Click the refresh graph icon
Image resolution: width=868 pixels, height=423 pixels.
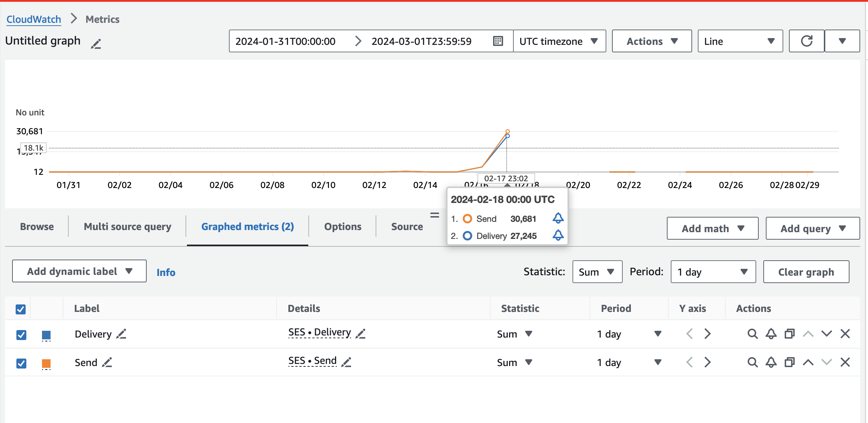point(806,41)
